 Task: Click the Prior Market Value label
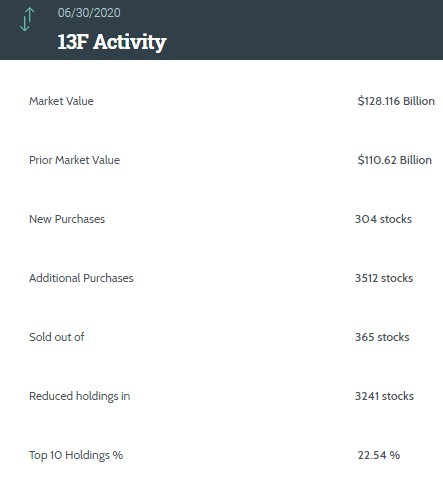pyautogui.click(x=74, y=160)
